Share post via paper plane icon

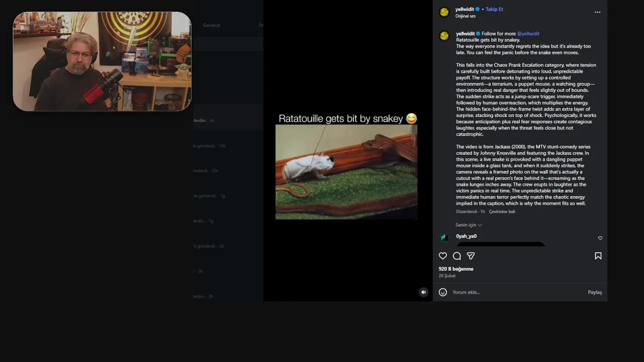tap(471, 256)
